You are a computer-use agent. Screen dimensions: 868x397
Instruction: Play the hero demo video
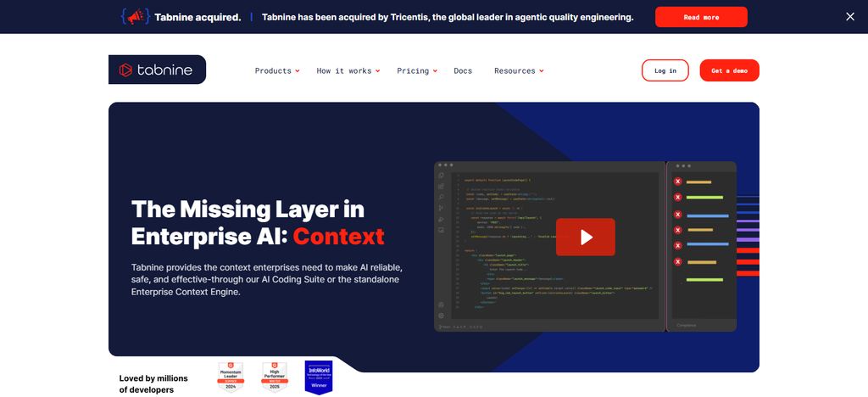[586, 237]
